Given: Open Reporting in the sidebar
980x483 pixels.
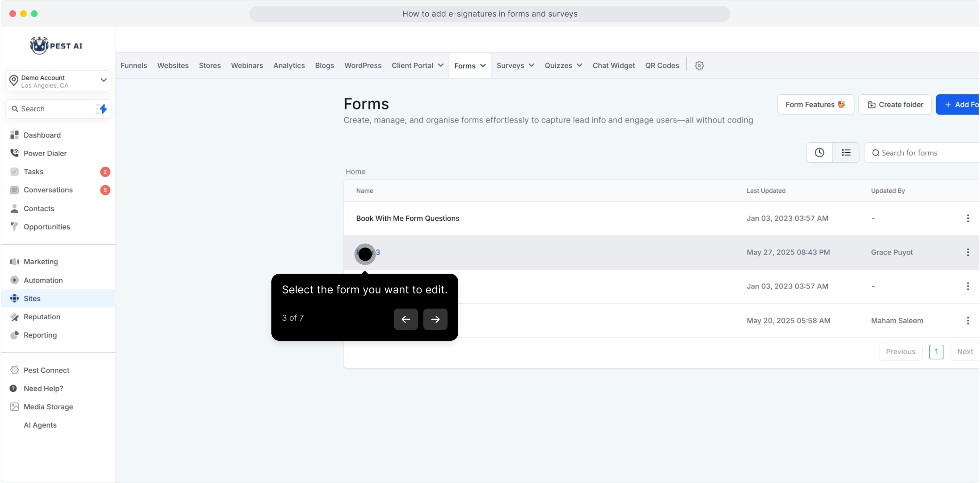Looking at the screenshot, I should (40, 335).
